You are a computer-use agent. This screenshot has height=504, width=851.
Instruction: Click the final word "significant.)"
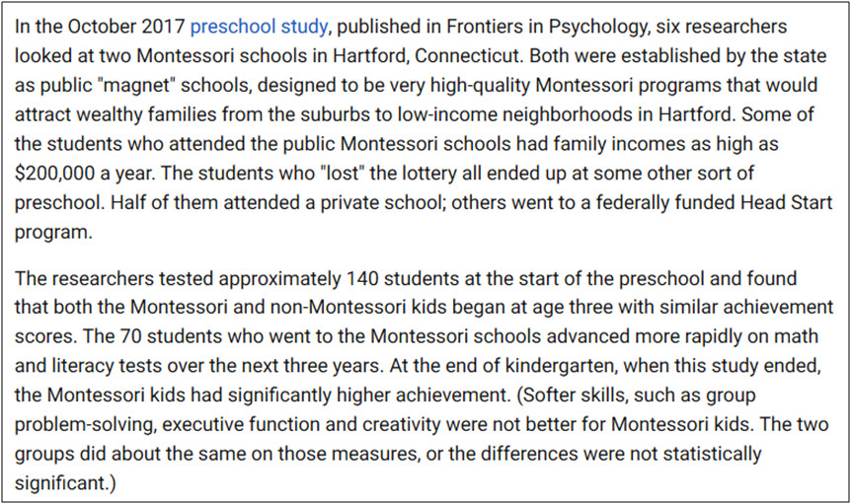65,482
